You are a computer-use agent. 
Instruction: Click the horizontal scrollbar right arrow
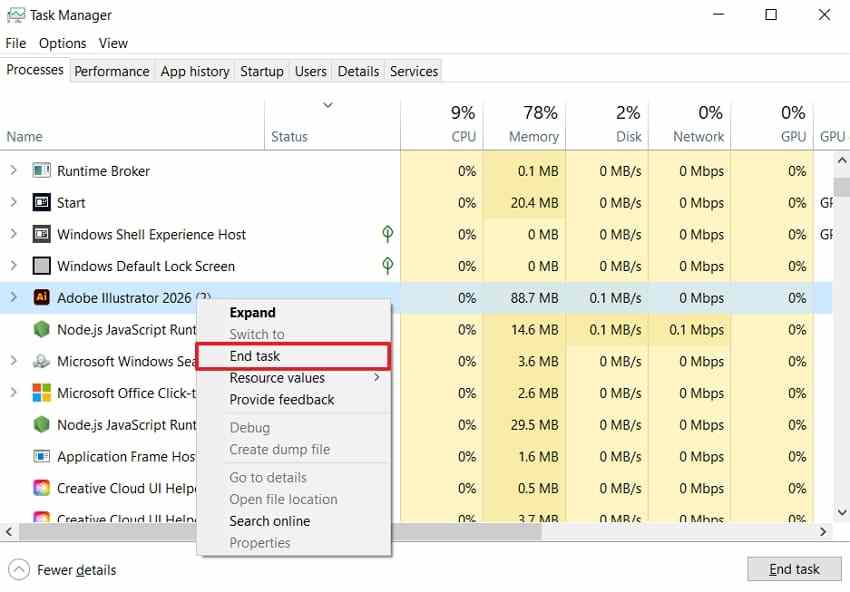coord(823,532)
